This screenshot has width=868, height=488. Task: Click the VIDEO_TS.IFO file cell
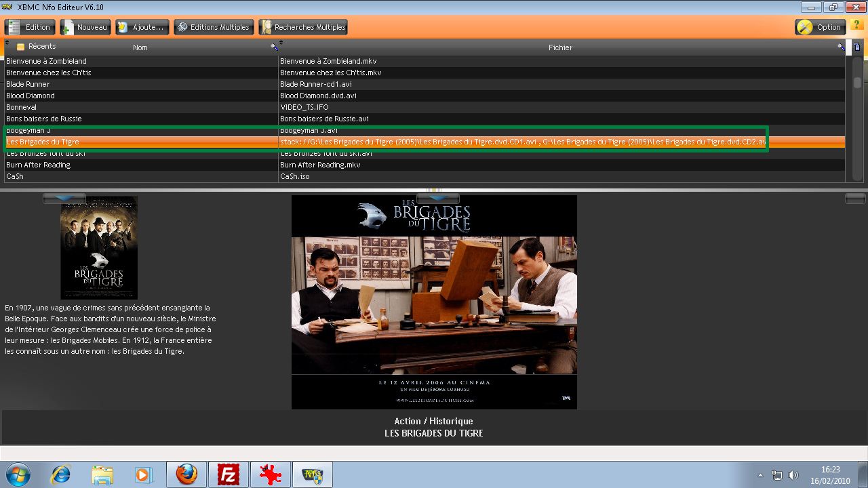pos(561,107)
